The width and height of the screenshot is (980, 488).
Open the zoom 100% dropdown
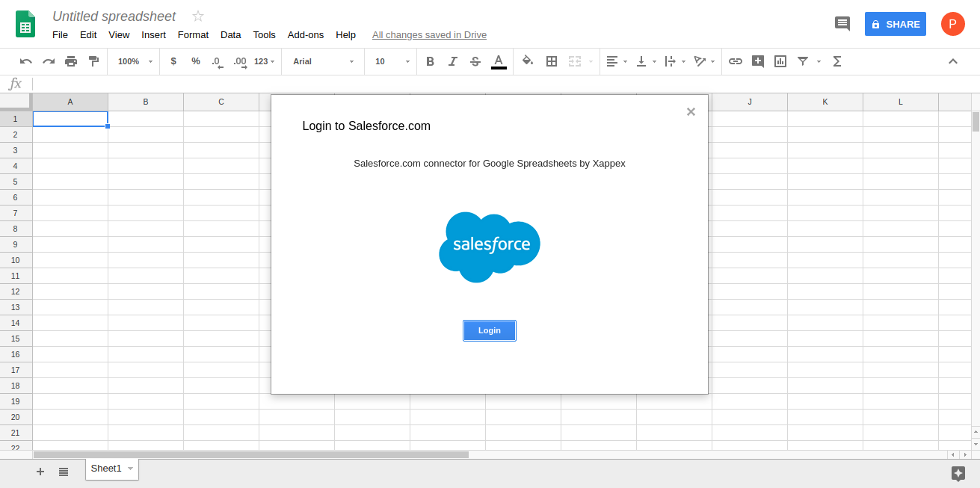point(135,61)
